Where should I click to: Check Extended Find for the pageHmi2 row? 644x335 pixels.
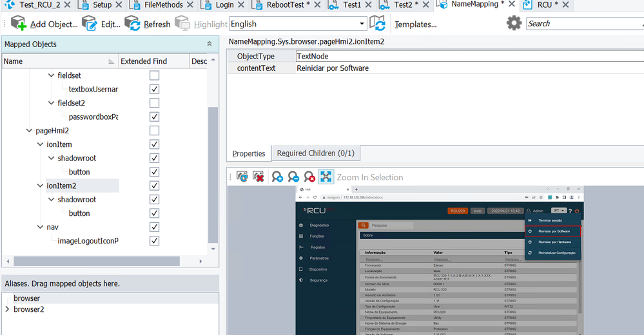[154, 131]
